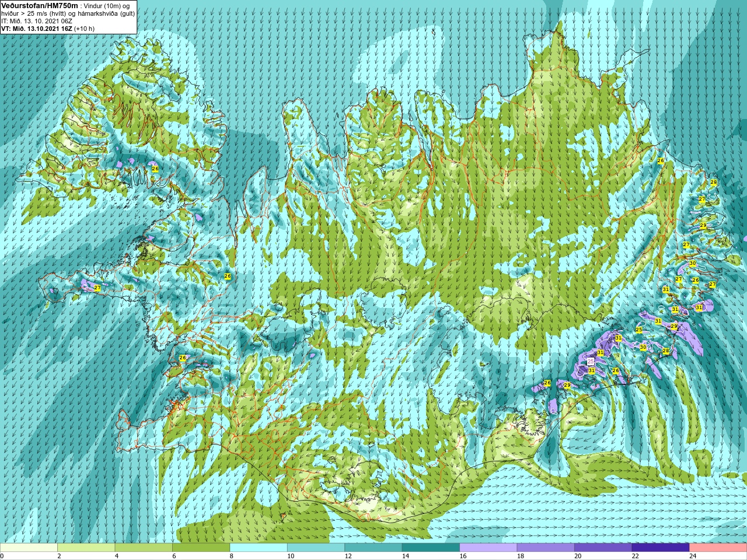Click the 'VT: Mið. 13.10.2021 16Z' valid time
The height and width of the screenshot is (560, 747).
pos(36,29)
